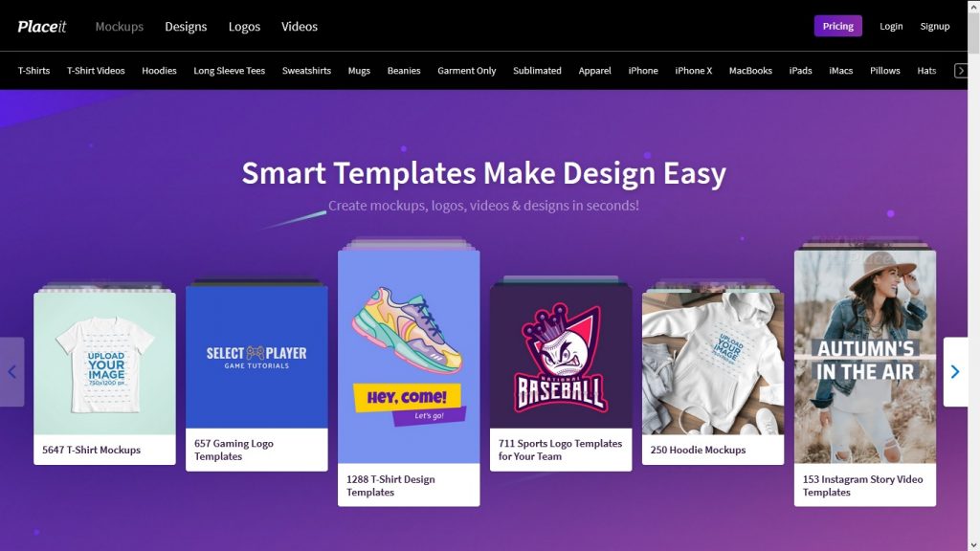Screen dimensions: 980x551
Task: Click the Signup link
Action: click(935, 26)
